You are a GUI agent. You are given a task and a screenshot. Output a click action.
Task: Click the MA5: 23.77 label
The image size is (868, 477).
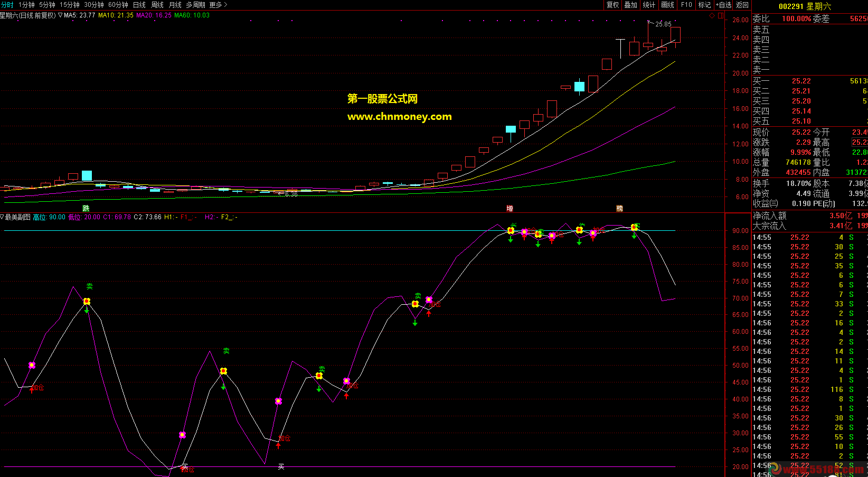click(80, 15)
